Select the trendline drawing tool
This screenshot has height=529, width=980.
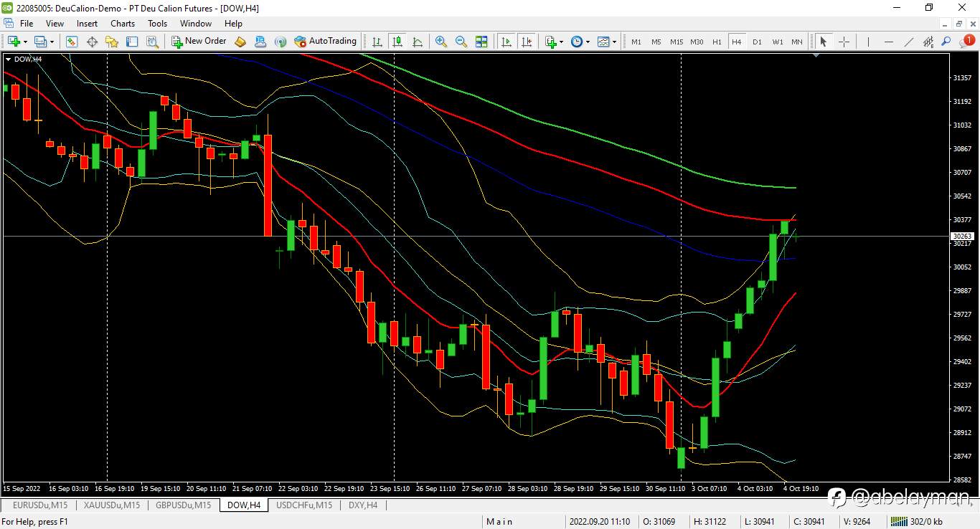pos(909,42)
